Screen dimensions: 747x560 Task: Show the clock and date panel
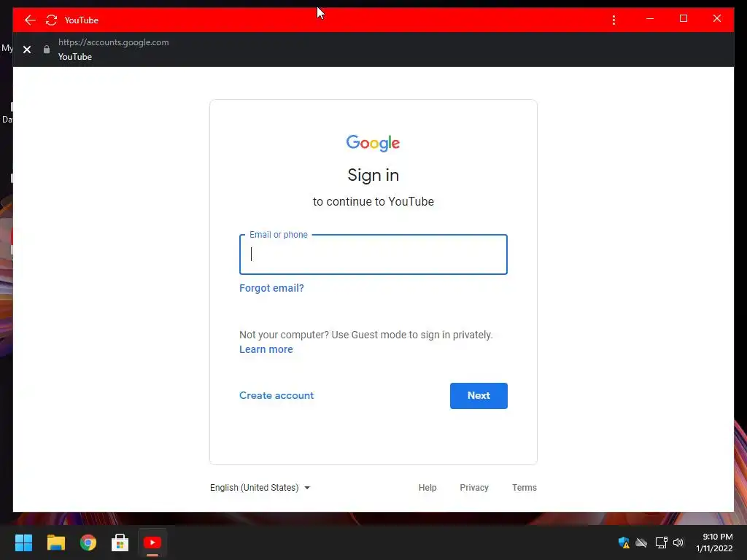click(x=714, y=542)
